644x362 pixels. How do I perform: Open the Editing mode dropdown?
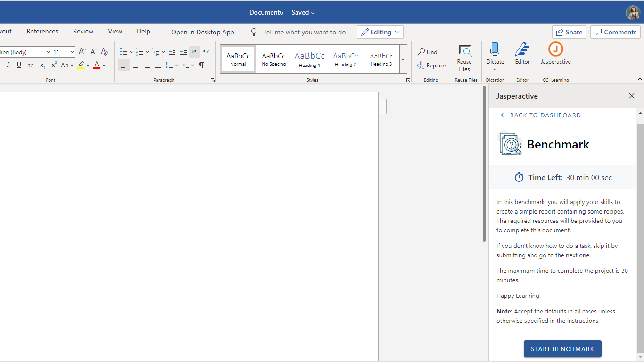[380, 32]
